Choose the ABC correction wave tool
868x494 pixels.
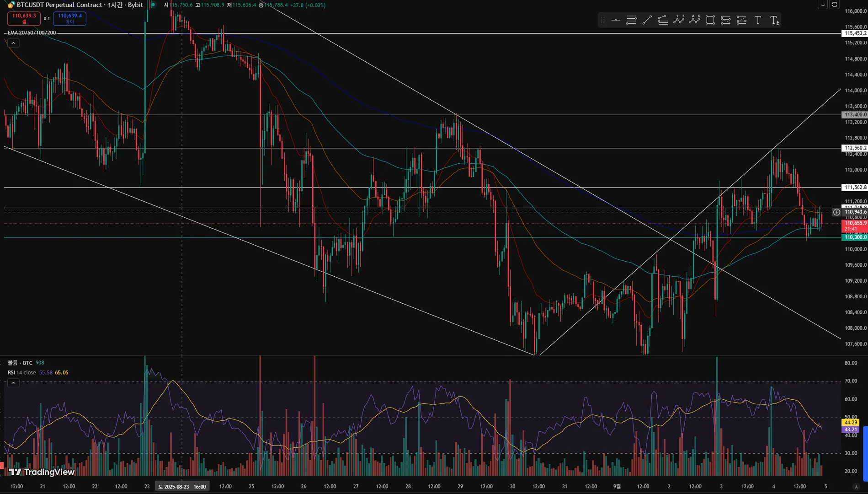695,20
